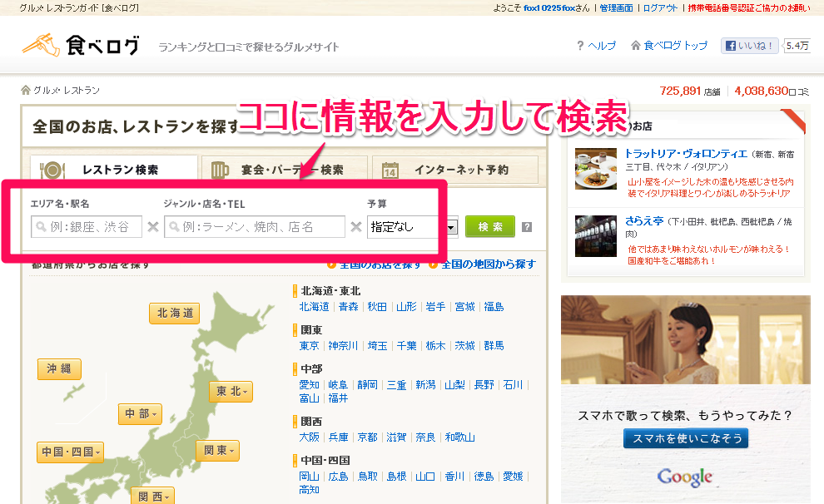Screen dimensions: 824x504
Task: Click the Facebook いいね! button
Action: pos(750,46)
